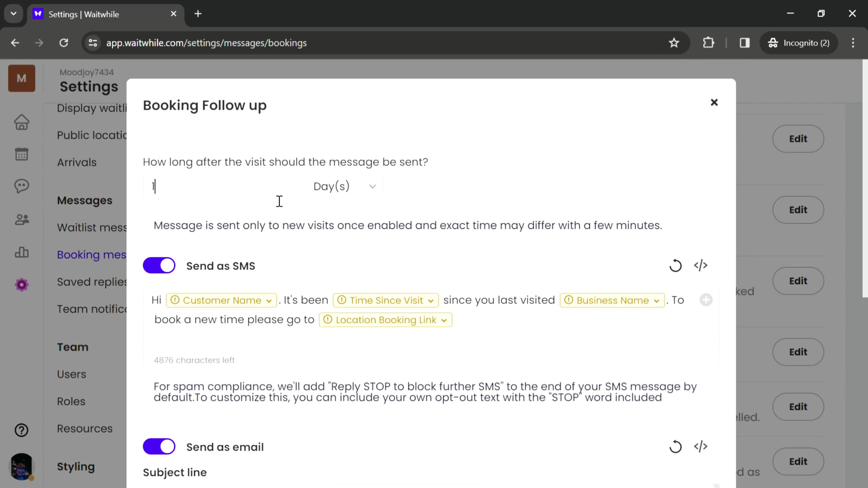The image size is (868, 488).
Task: Open the chat messages sidebar icon
Action: click(21, 186)
